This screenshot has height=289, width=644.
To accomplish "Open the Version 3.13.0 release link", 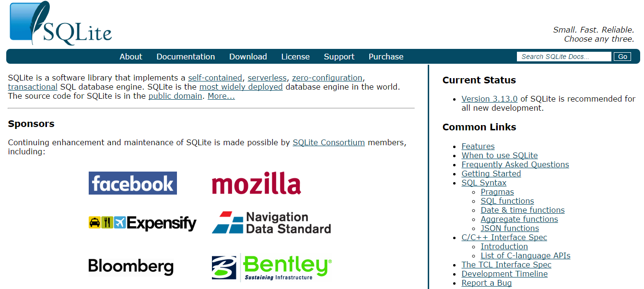I will [489, 99].
